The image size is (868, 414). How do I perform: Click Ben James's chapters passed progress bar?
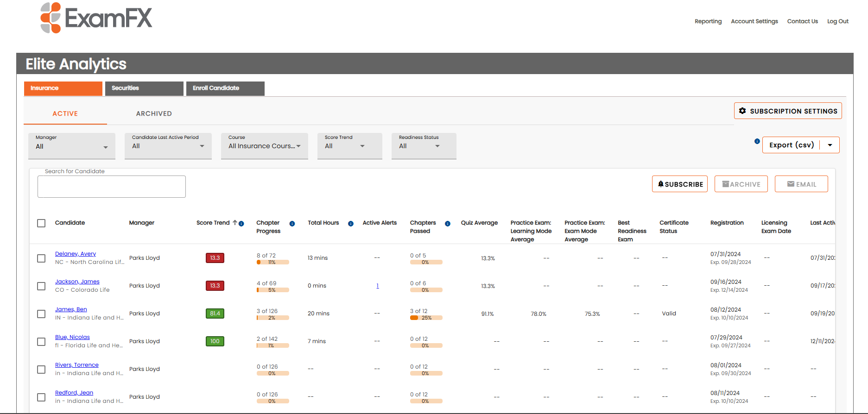coord(426,318)
